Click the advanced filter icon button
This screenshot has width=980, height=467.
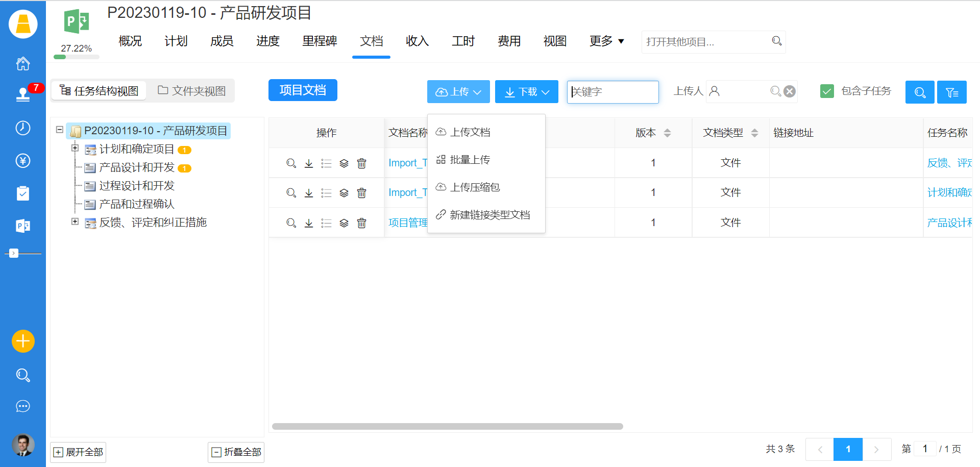tap(951, 92)
